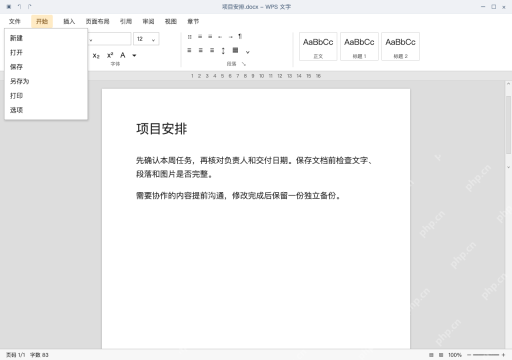Screen dimensions: 512x360
Task: Expand the font color dropdown arrow
Action: (x=134, y=55)
